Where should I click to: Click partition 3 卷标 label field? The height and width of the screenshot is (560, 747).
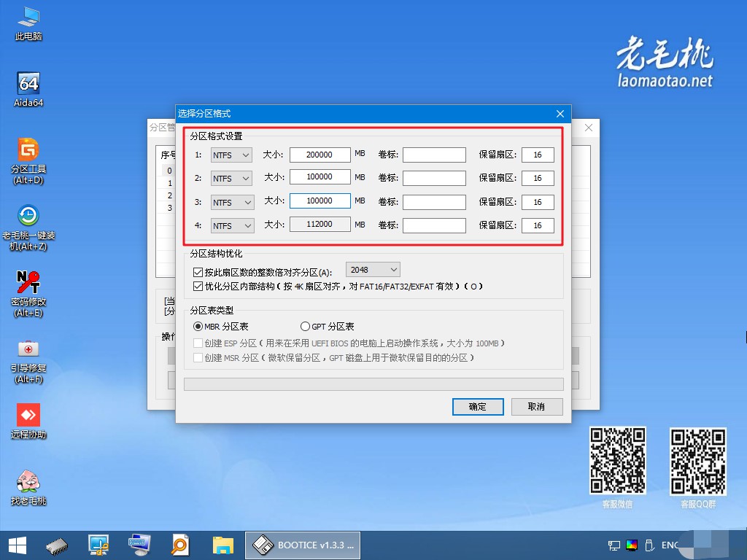(x=434, y=202)
